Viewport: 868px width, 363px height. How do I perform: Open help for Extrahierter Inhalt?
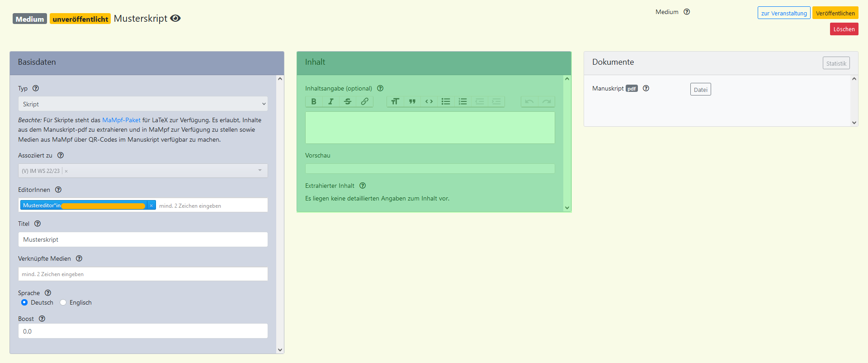click(x=363, y=186)
